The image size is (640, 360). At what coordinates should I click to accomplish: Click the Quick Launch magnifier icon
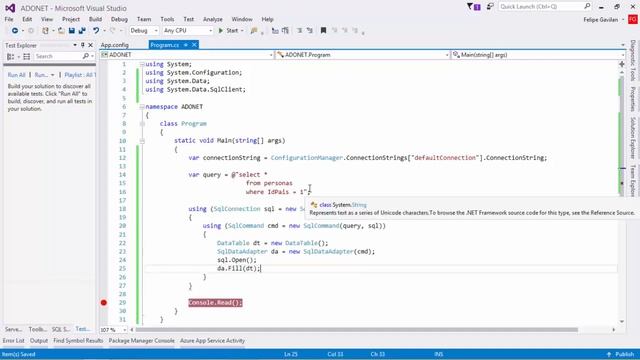(587, 7)
